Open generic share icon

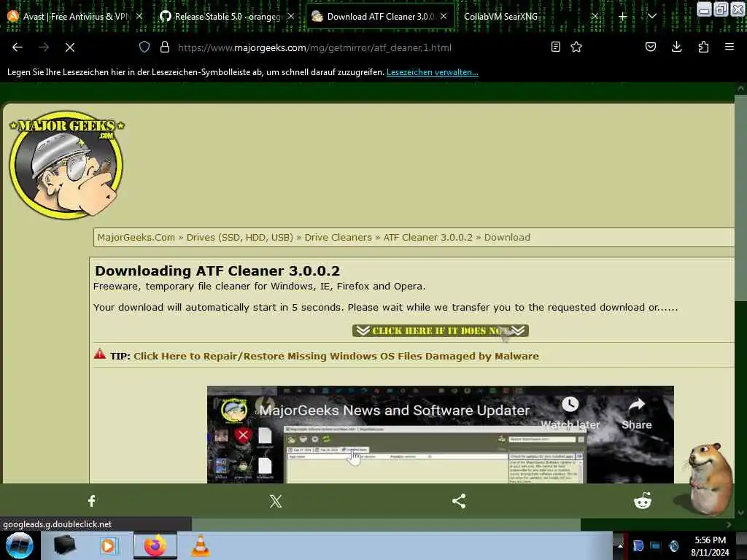coord(459,501)
